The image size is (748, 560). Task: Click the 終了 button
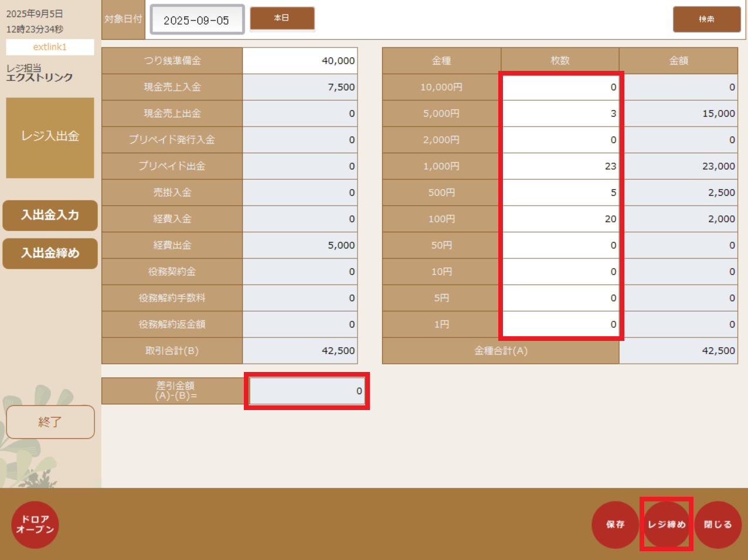(x=50, y=422)
